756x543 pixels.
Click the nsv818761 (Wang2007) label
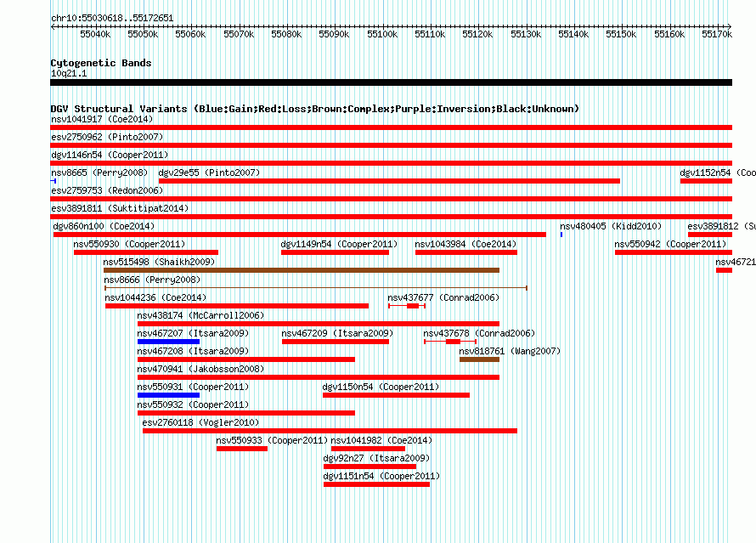pyautogui.click(x=510, y=351)
